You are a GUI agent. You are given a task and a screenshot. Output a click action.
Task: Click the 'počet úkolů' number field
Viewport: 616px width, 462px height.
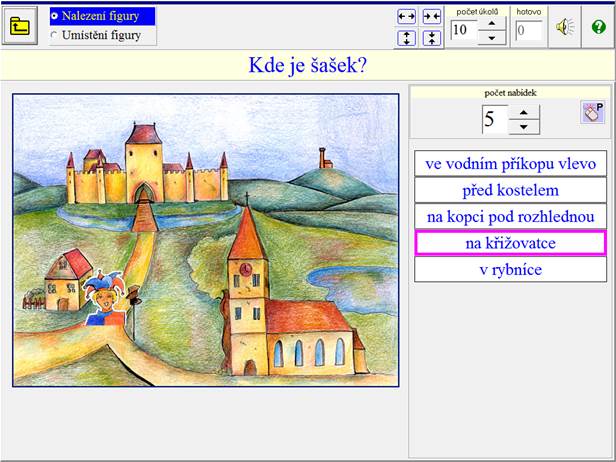[x=462, y=30]
